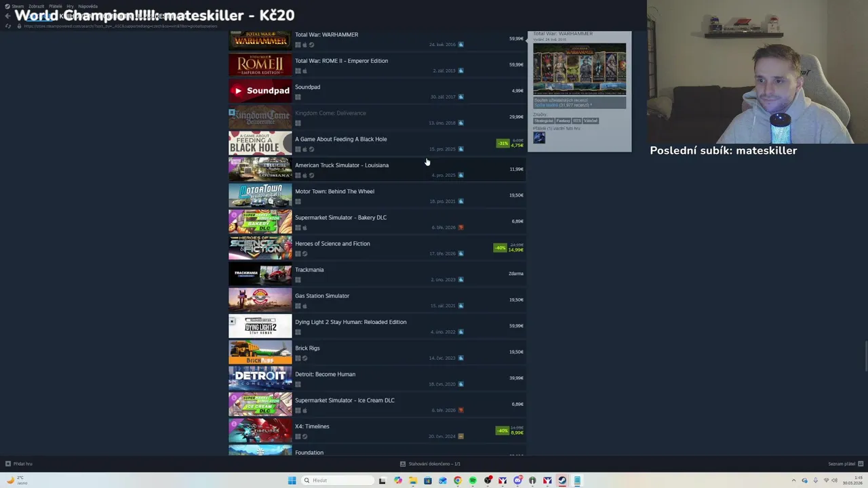Open File Explorer from the taskbar

coord(413,481)
